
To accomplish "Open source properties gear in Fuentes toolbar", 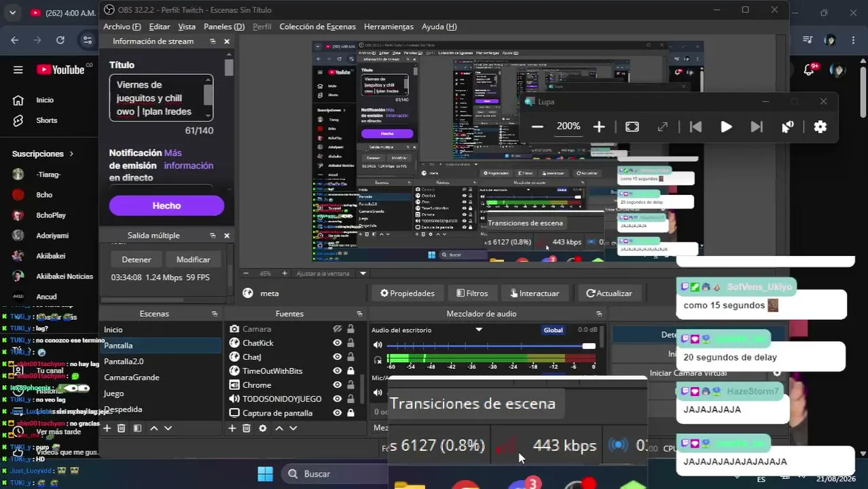I will click(x=263, y=428).
